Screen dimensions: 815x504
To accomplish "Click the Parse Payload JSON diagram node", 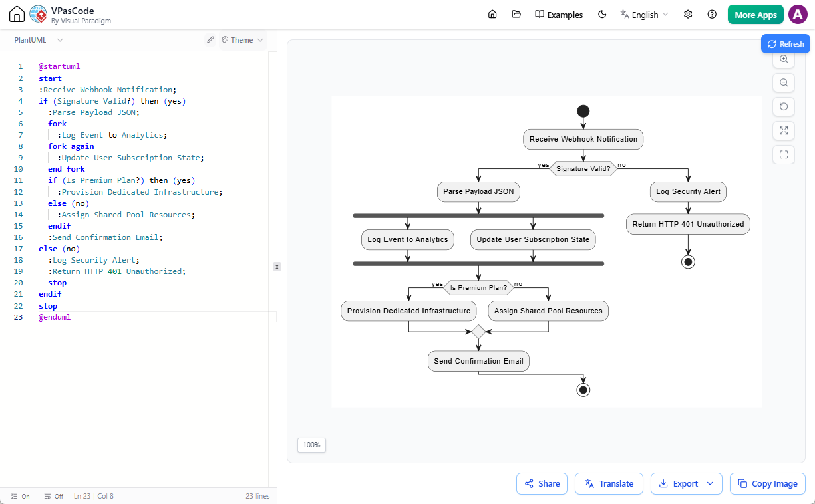I will pos(478,191).
